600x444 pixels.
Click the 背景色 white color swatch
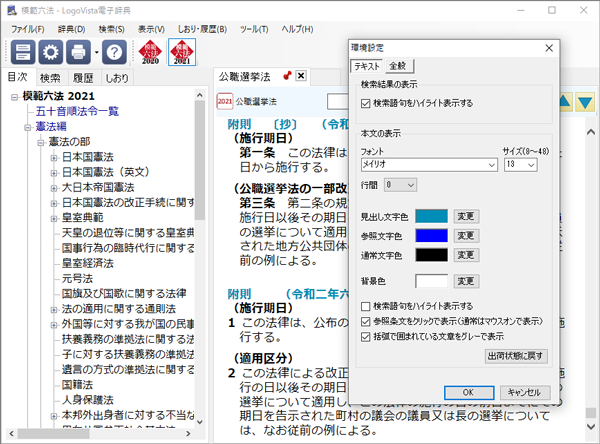pyautogui.click(x=432, y=281)
